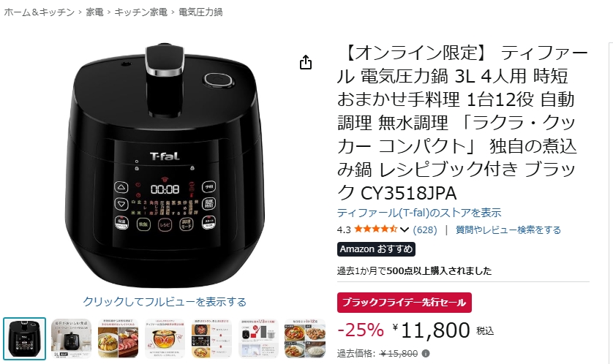Navigate to 電気圧力鍋 breadcrumb
Image resolution: width=613 pixels, height=364 pixels.
[200, 12]
